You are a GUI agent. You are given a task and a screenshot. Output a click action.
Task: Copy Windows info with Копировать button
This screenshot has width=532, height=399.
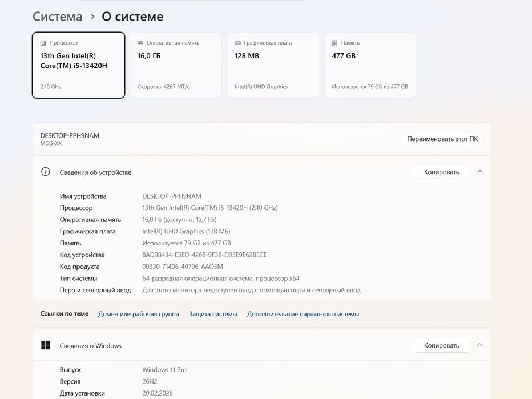pos(441,345)
